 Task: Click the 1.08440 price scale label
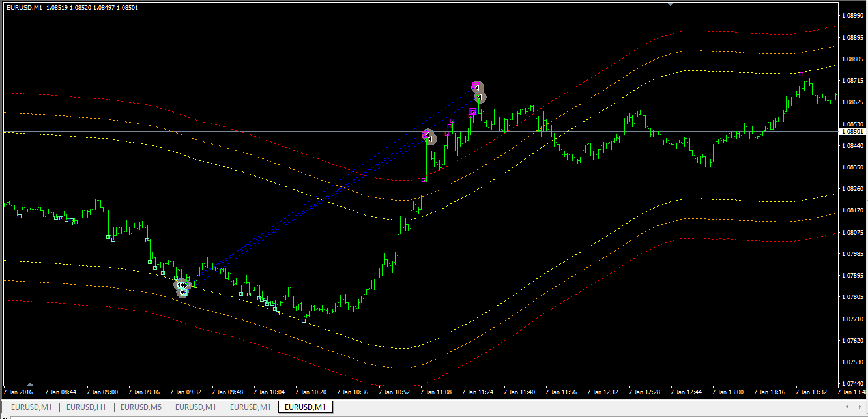coord(852,145)
